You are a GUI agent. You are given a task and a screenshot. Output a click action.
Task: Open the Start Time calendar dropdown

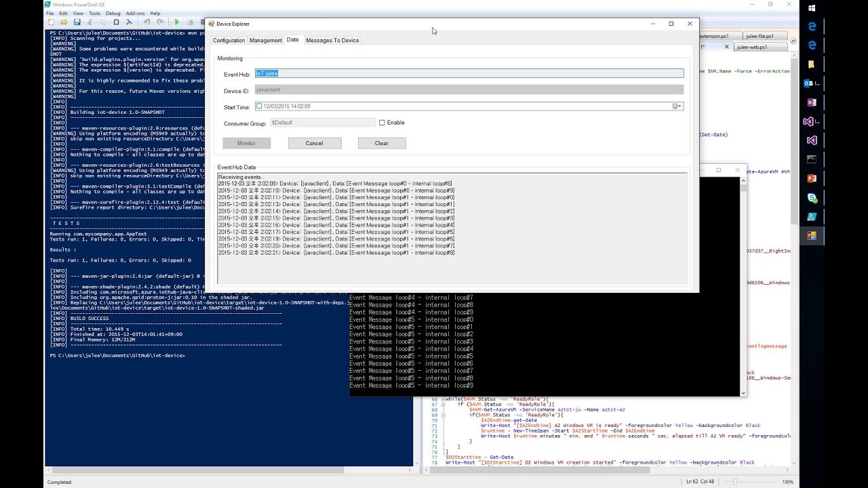coord(677,106)
